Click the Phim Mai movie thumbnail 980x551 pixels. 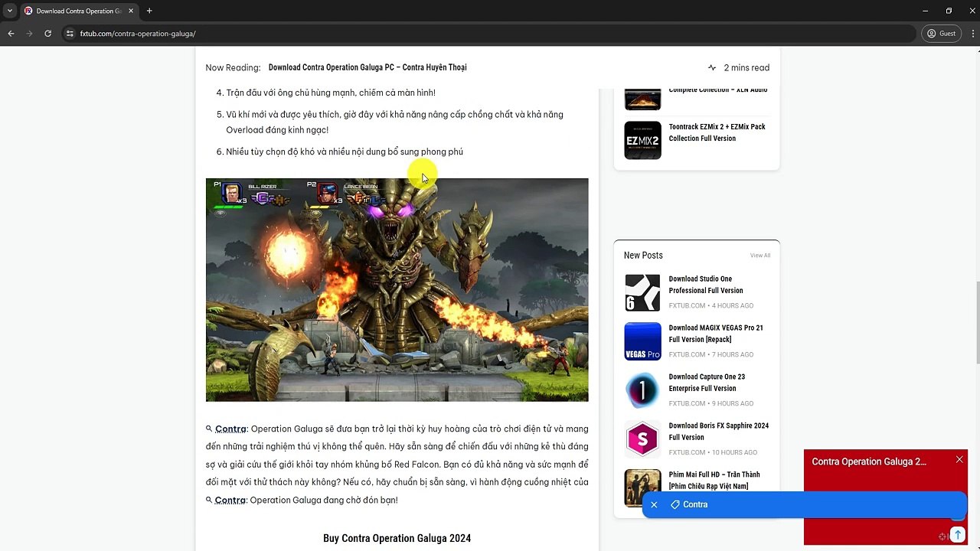pos(642,488)
